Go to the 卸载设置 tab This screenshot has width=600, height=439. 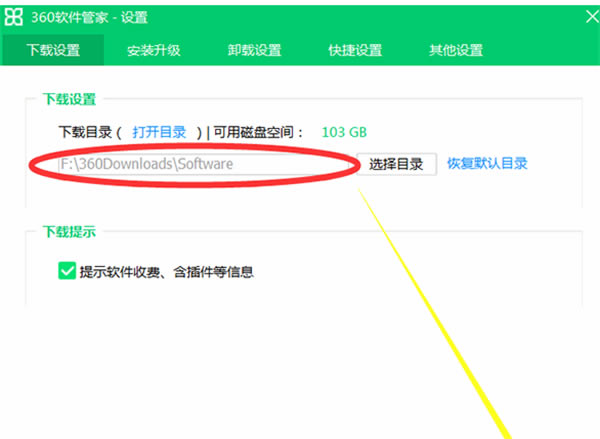254,50
